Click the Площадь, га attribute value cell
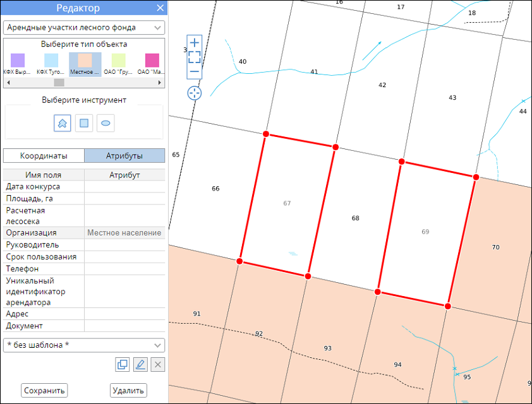 tap(124, 199)
